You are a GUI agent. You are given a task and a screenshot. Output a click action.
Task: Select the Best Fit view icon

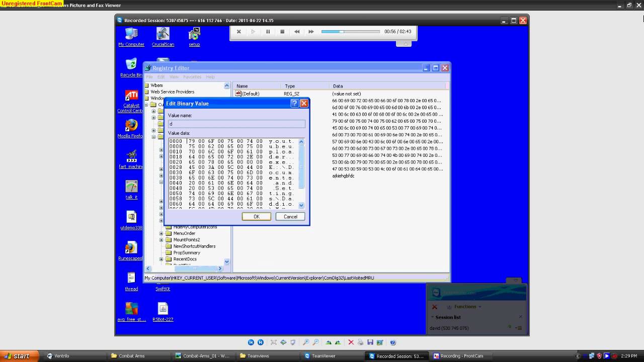[273, 342]
